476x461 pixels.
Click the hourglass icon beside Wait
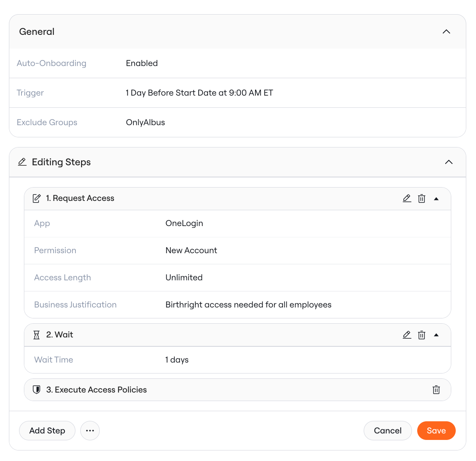(36, 335)
